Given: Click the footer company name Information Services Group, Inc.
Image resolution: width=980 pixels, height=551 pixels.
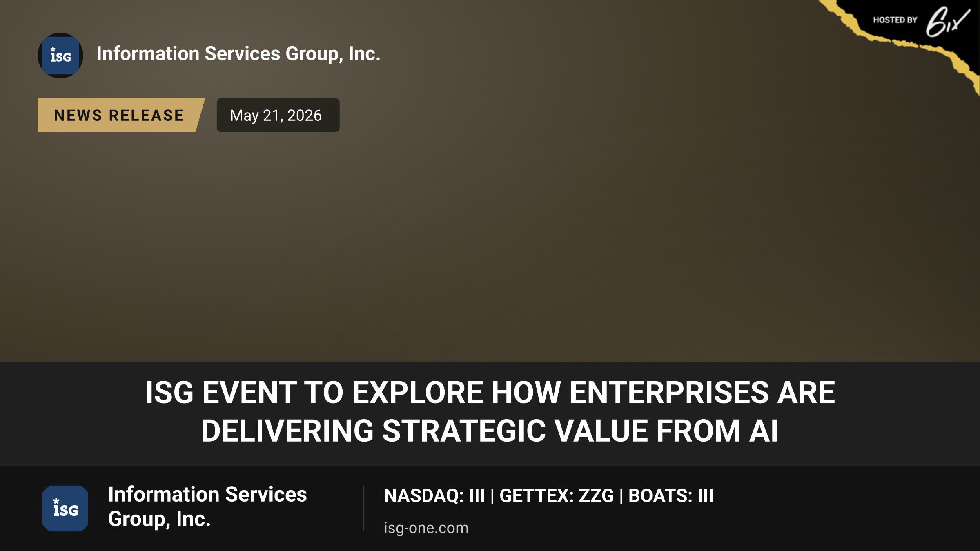Looking at the screenshot, I should click(x=207, y=507).
